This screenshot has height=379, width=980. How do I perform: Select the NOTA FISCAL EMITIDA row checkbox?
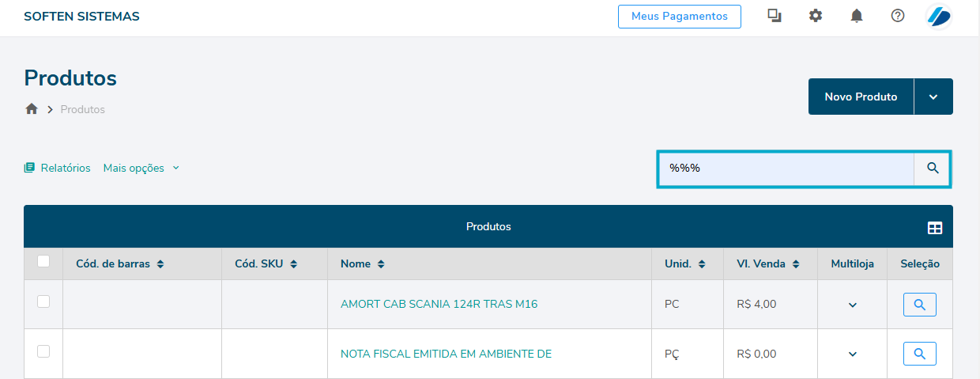(x=43, y=351)
